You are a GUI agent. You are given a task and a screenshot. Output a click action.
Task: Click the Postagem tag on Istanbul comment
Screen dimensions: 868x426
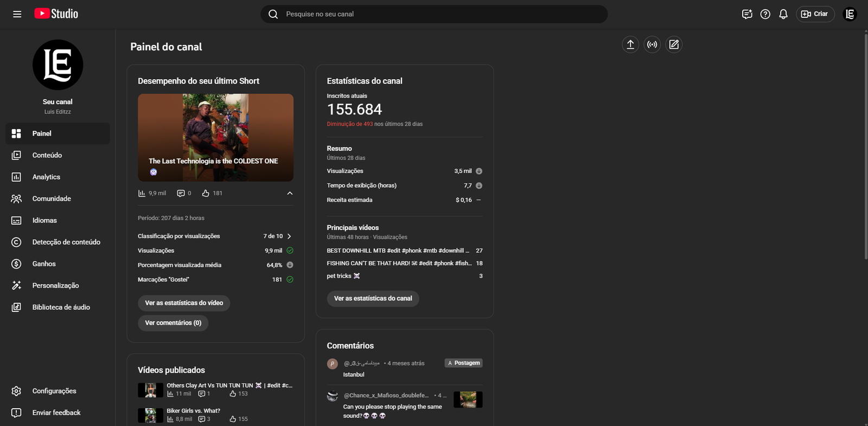click(x=464, y=363)
